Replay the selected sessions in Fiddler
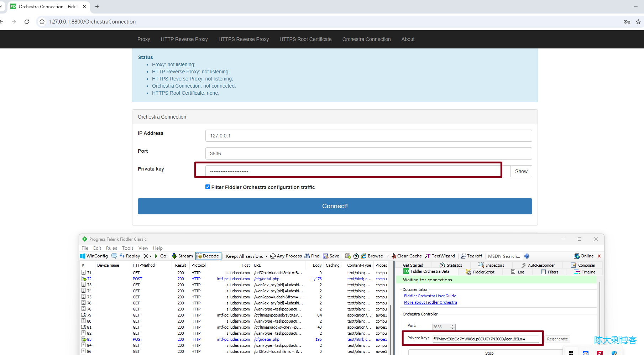Image resolution: width=644 pixels, height=355 pixels. [x=130, y=256]
